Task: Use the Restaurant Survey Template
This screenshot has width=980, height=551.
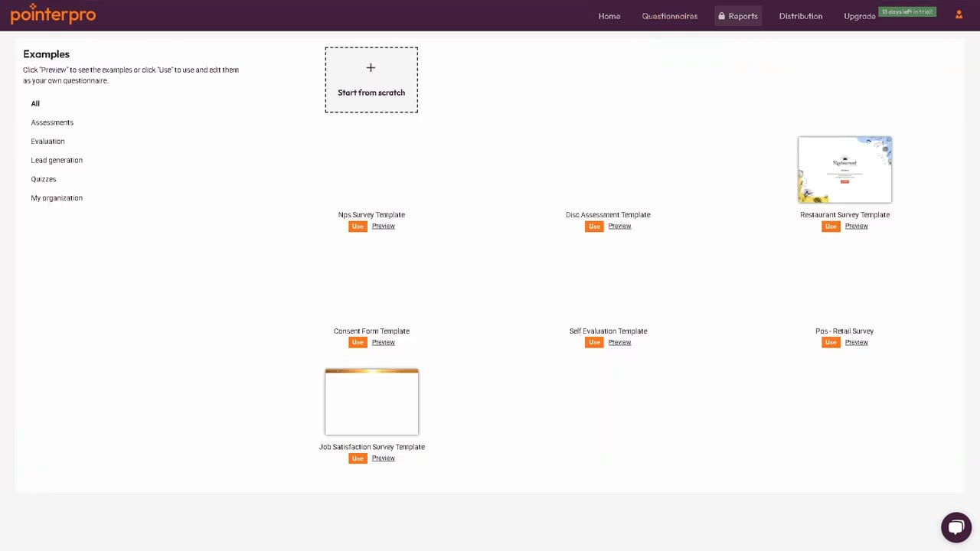Action: 831,227
